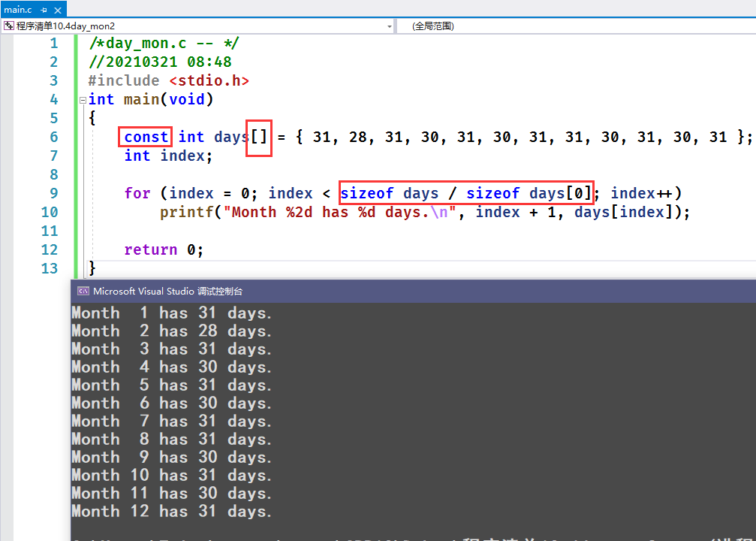Pin the main.c tab
Screen dimensions: 756x541
coord(44,10)
